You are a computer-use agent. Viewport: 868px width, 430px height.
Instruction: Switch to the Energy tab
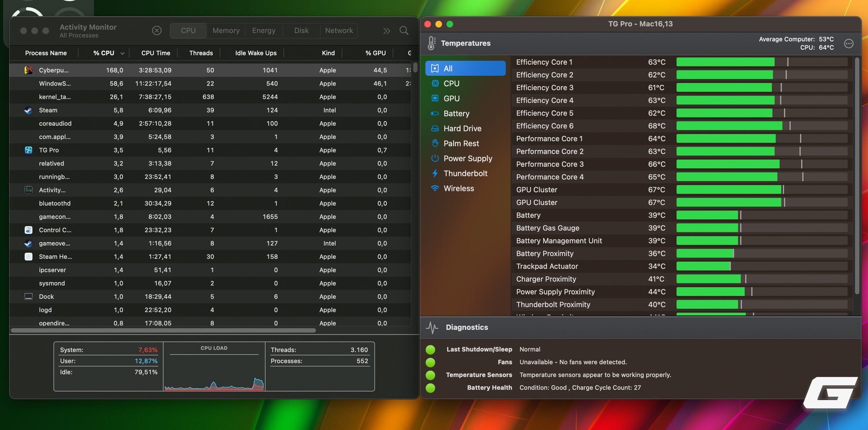[264, 30]
